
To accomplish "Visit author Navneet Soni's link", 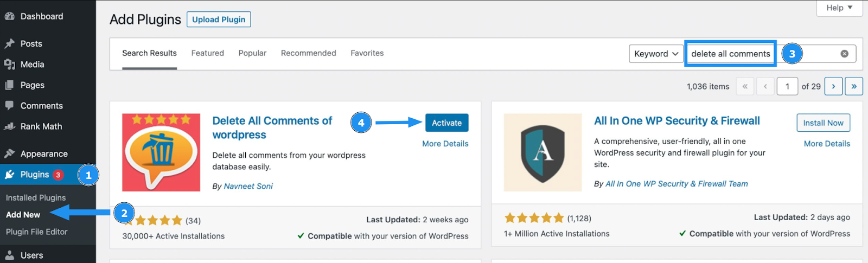I will click(248, 186).
